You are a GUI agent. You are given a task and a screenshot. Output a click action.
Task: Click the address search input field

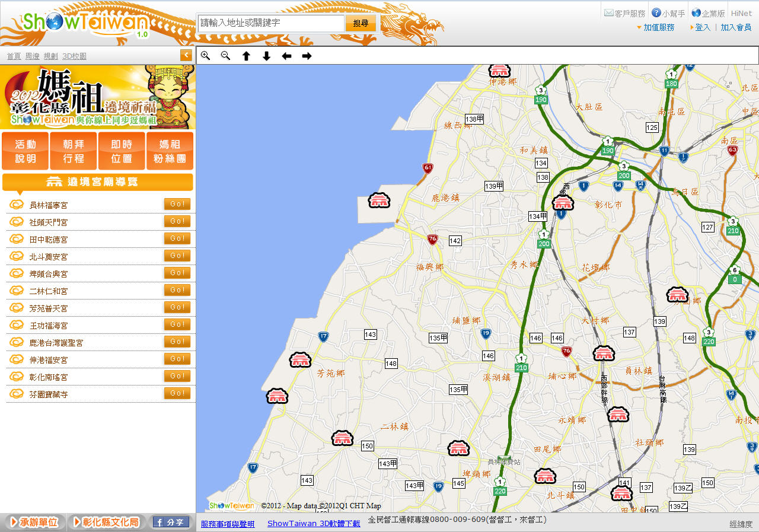click(270, 23)
